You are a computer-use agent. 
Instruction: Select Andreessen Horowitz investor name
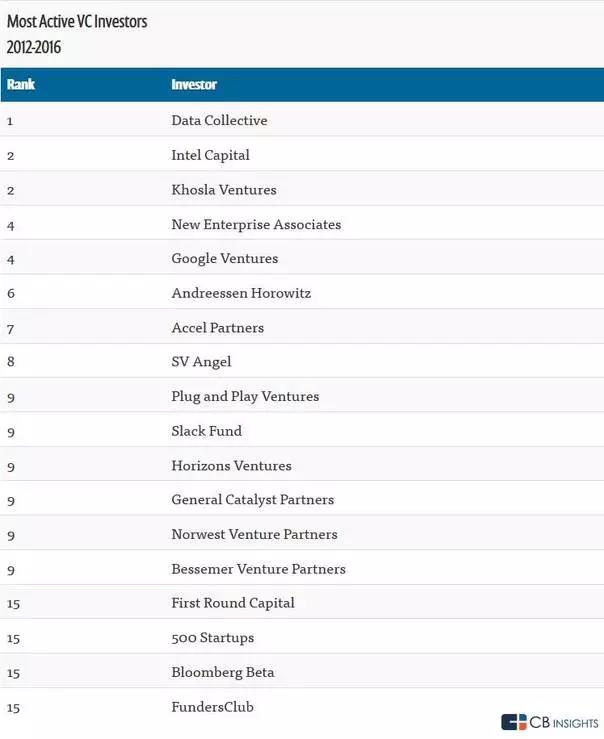(241, 294)
